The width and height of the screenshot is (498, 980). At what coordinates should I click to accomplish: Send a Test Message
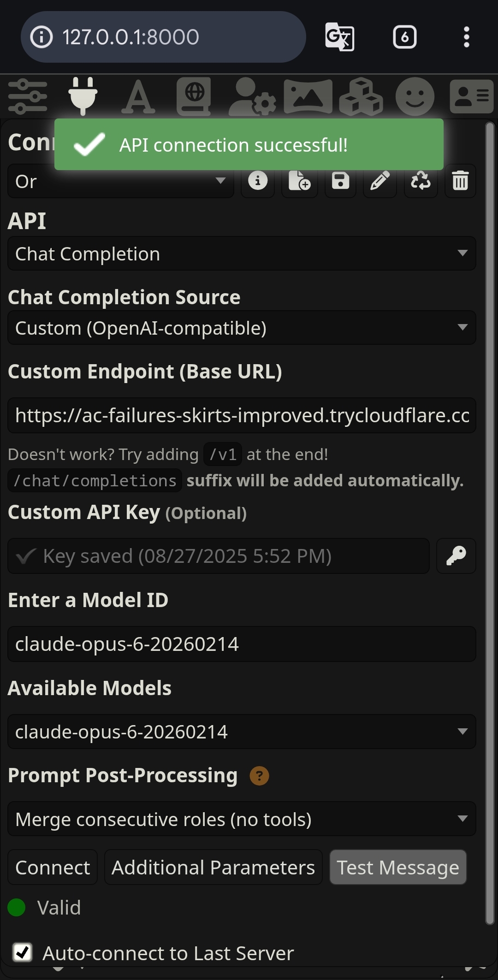click(398, 868)
